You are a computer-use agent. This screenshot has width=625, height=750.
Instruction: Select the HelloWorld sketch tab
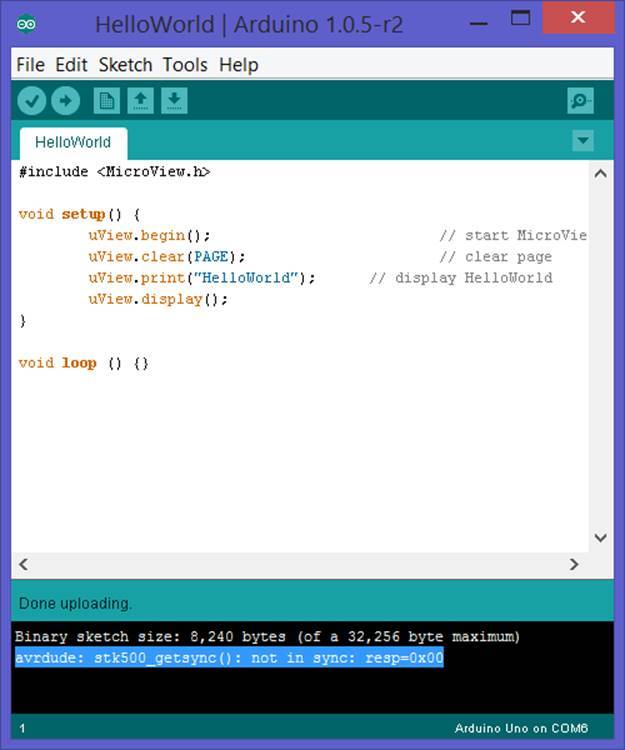pos(73,143)
